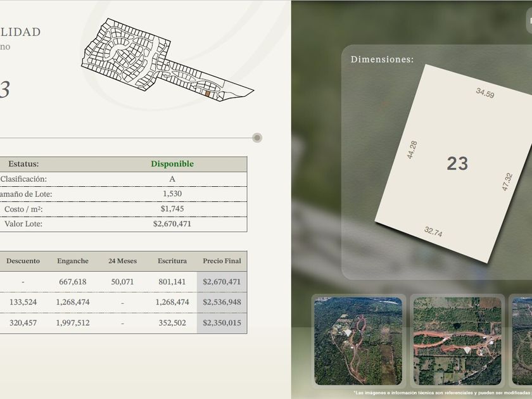Viewport: 532px width, 399px height.
Task: Click discount amount 320,457
Action: click(x=23, y=322)
